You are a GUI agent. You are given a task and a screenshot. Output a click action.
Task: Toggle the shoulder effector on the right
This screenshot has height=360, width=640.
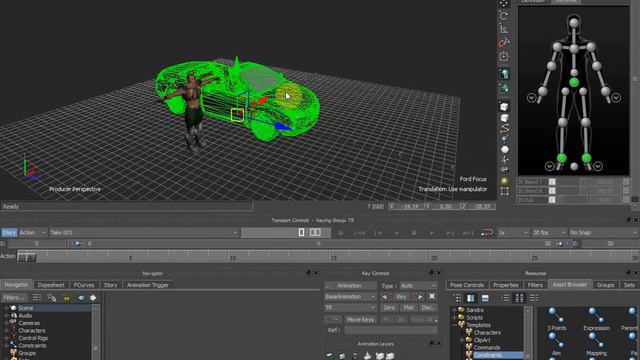point(591,47)
